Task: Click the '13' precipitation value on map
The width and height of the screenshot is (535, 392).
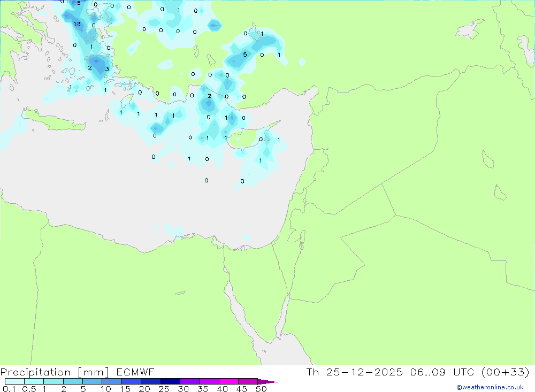Action: 77,24
